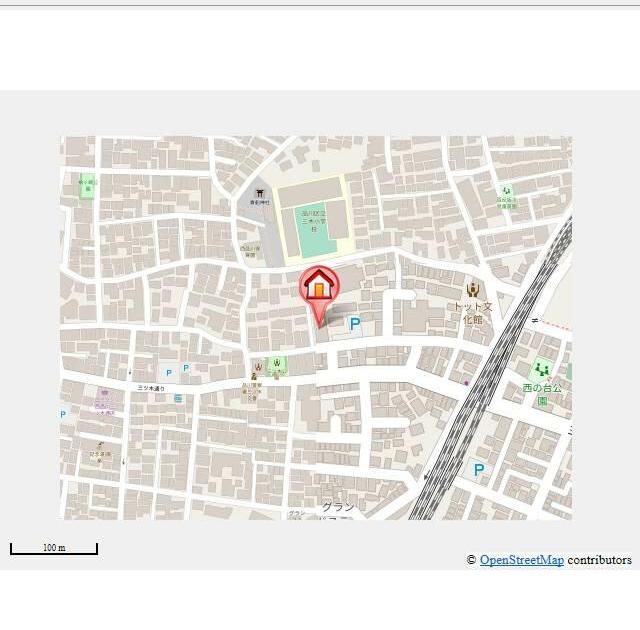Click the red house location marker
Screen dimensions: 640x630
pyautogui.click(x=319, y=287)
